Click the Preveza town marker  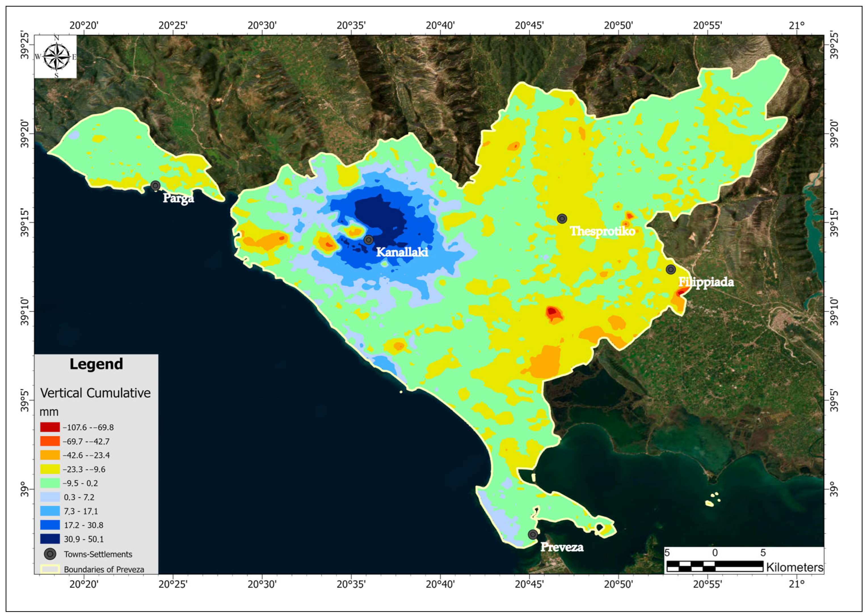tap(533, 534)
